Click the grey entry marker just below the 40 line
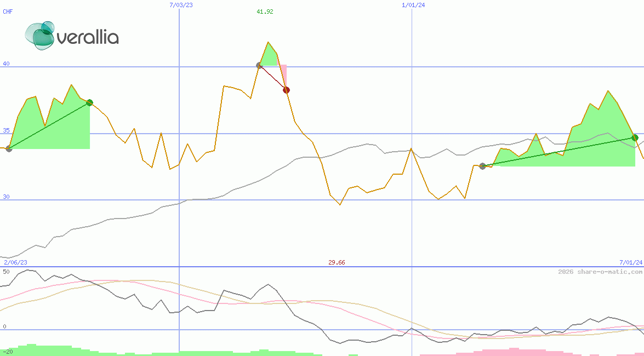This screenshot has height=356, width=644. tap(259, 65)
